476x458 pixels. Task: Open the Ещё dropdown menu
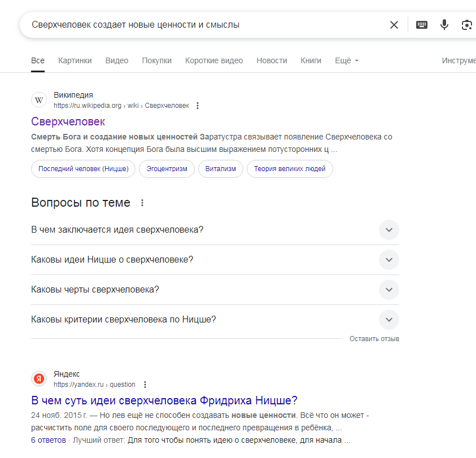pos(347,61)
